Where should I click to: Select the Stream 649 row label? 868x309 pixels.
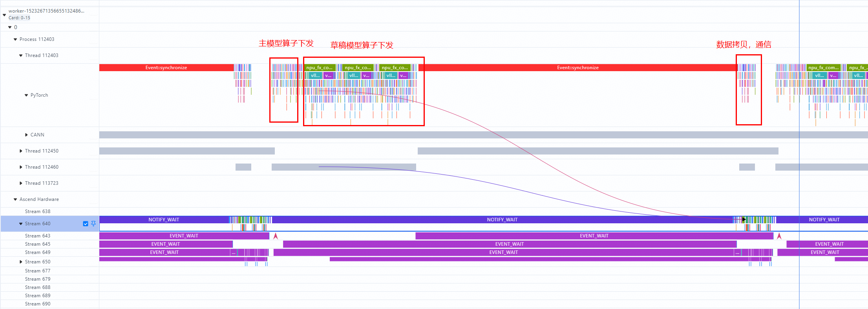click(38, 252)
